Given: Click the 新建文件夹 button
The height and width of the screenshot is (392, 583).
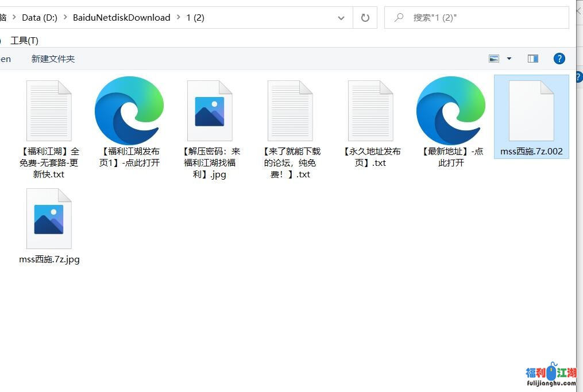Looking at the screenshot, I should [53, 59].
